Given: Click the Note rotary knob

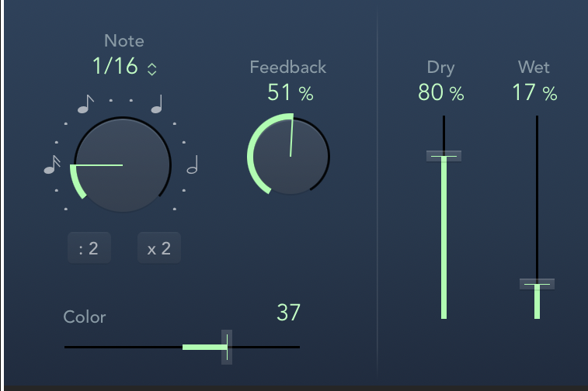Looking at the screenshot, I should (123, 165).
